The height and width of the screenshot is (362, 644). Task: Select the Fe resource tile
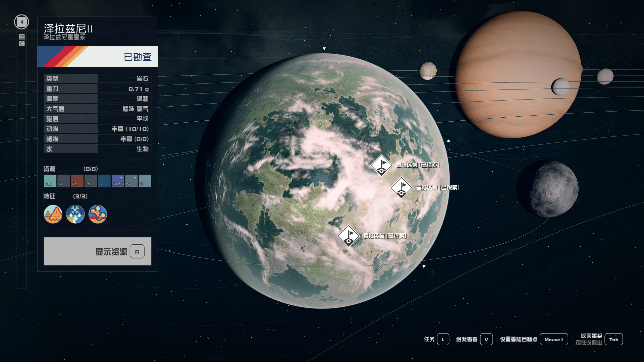(77, 181)
